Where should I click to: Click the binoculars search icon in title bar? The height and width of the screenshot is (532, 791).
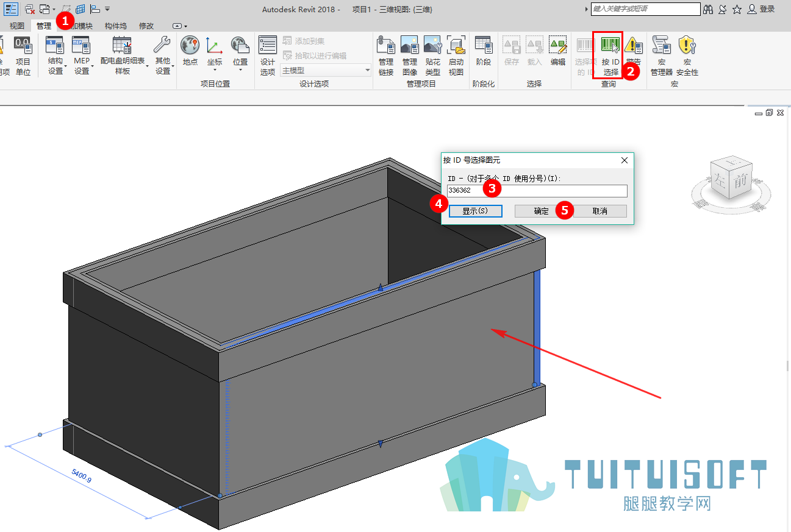[708, 9]
